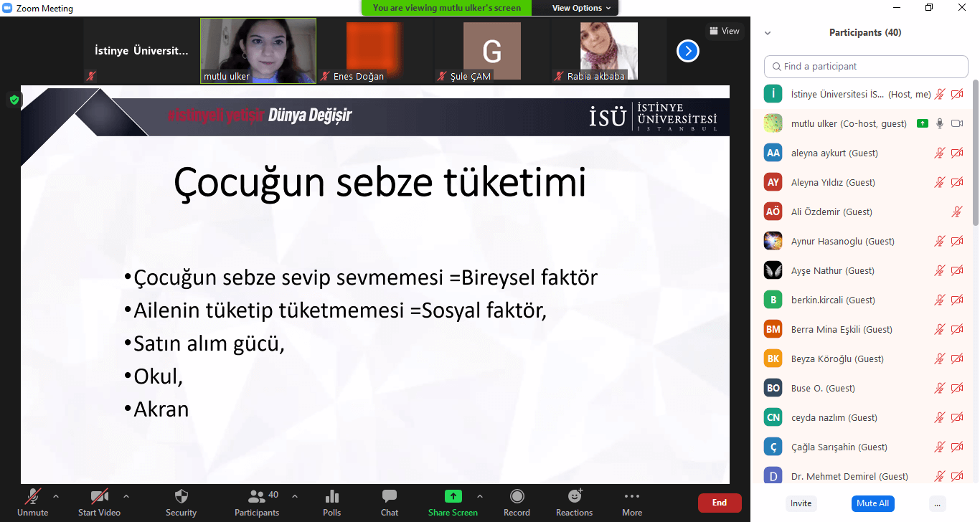
Task: Open the Security shield icon
Action: tap(181, 497)
